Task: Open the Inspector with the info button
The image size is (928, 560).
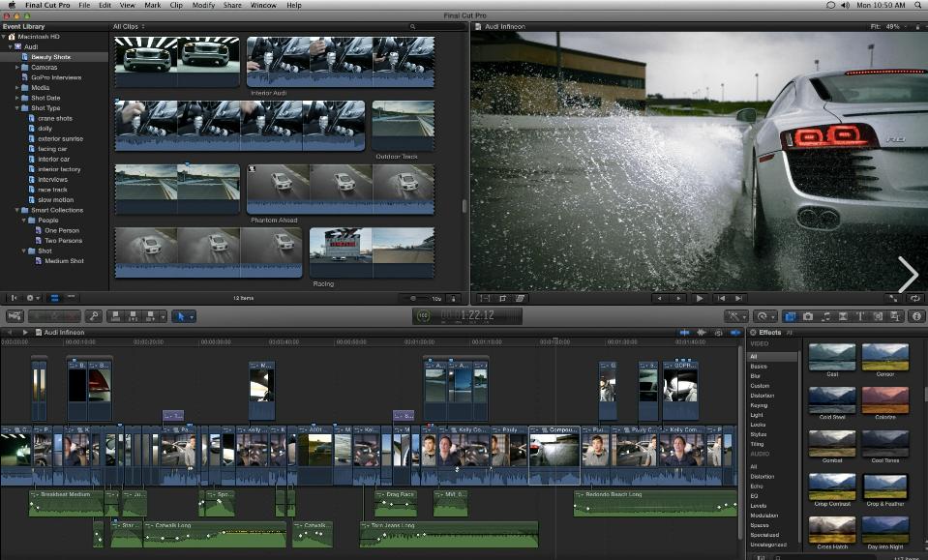Action: tap(915, 316)
